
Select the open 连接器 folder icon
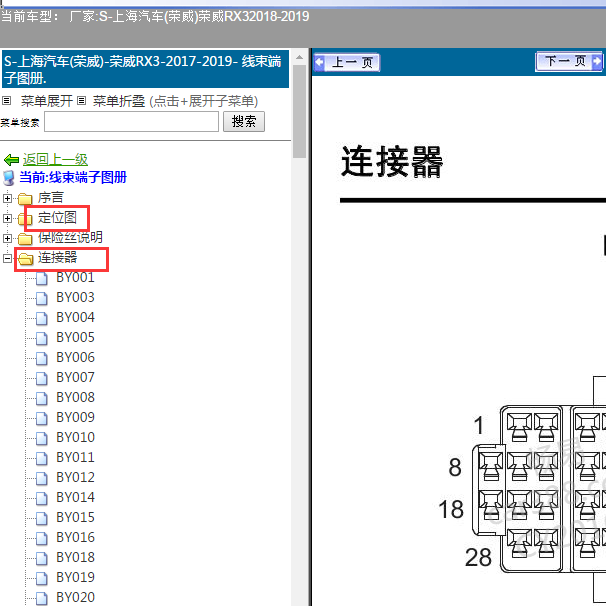tap(26, 259)
